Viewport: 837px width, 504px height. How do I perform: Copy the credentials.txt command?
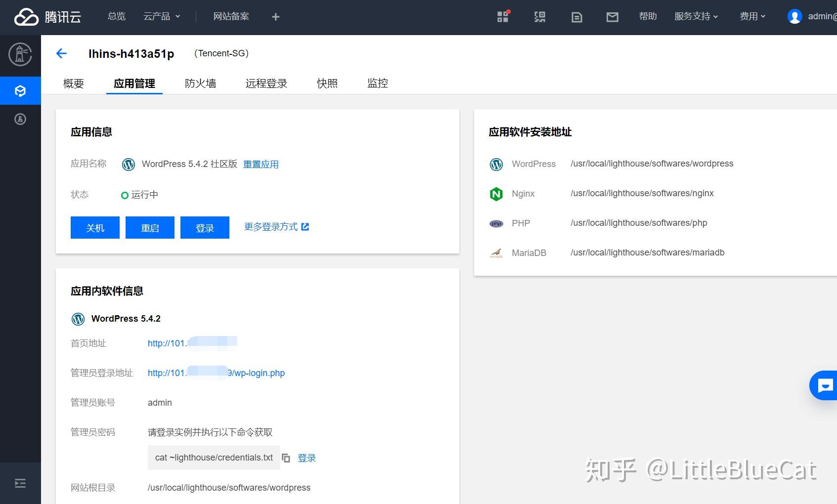pos(286,458)
